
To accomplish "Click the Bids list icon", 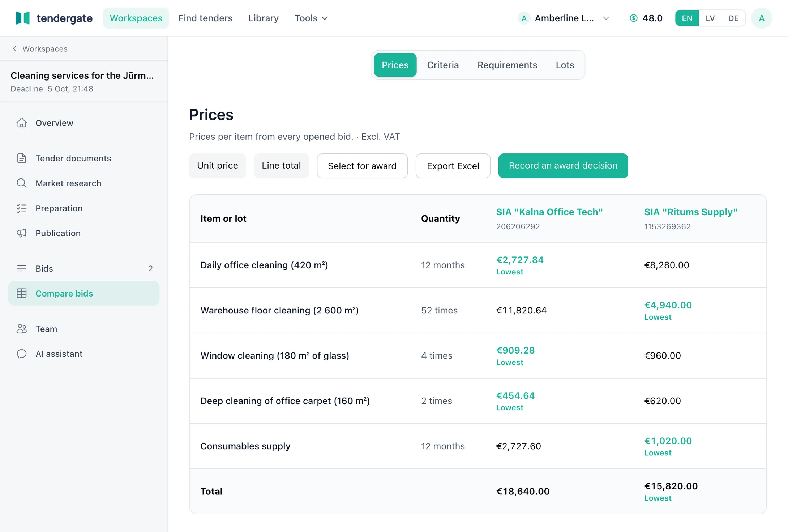I will click(x=22, y=268).
